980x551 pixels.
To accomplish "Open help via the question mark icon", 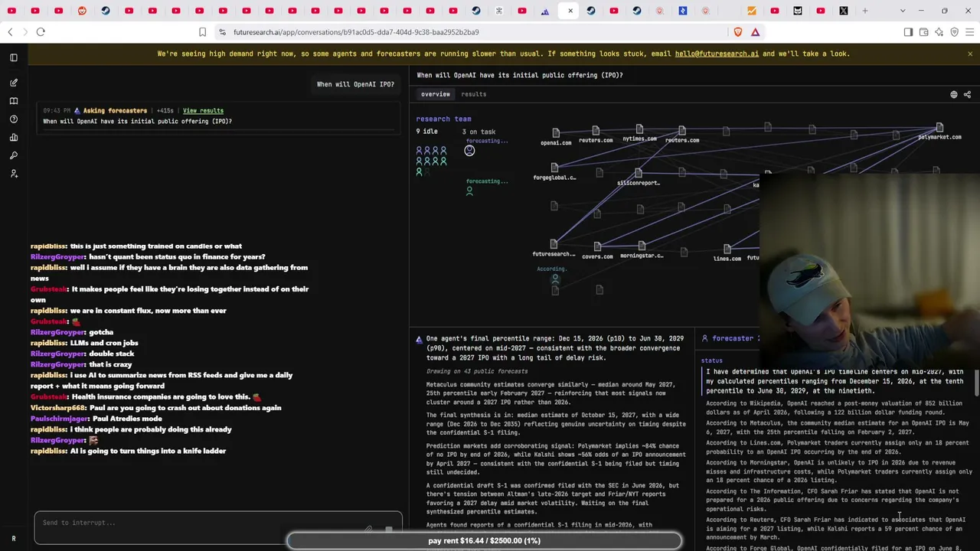I will (14, 119).
